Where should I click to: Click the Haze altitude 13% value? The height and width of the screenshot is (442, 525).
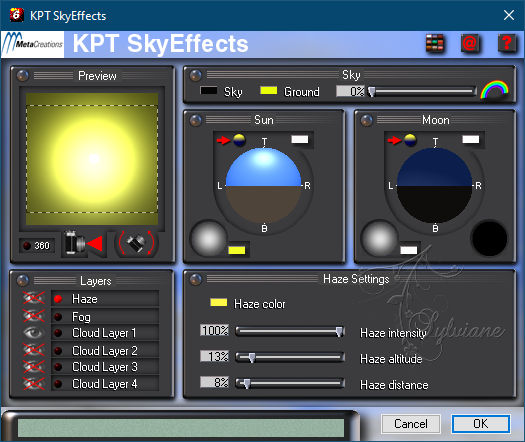point(214,356)
